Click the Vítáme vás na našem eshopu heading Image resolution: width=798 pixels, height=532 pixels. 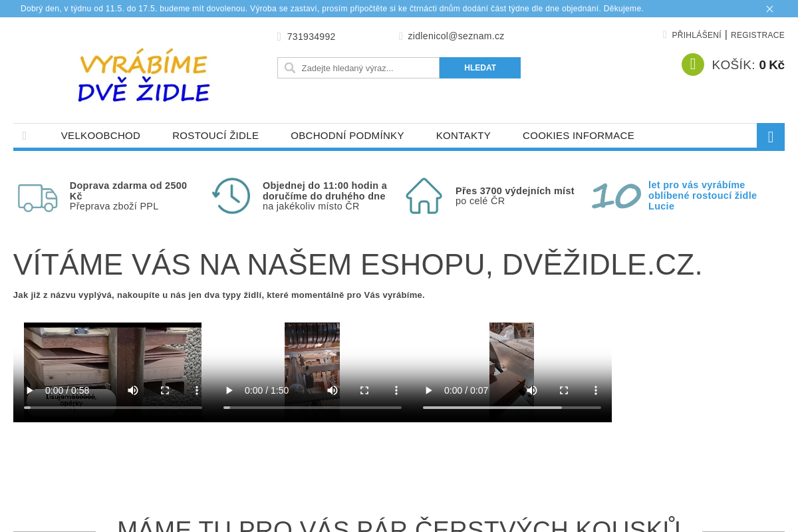[x=358, y=265]
